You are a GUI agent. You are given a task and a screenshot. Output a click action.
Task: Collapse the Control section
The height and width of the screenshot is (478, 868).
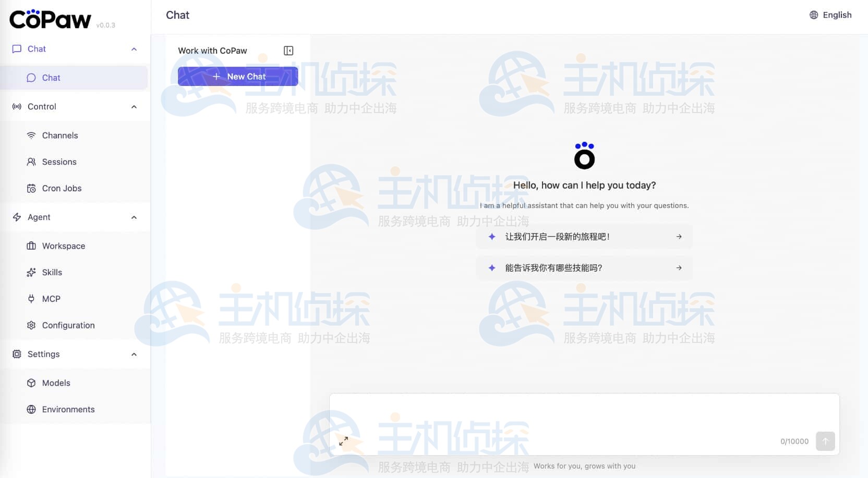click(x=134, y=106)
